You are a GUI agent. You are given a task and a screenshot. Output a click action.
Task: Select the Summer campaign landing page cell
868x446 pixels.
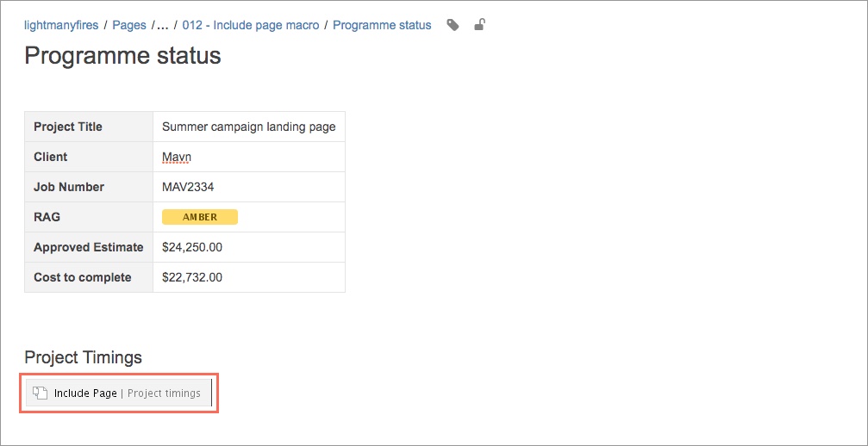click(249, 127)
